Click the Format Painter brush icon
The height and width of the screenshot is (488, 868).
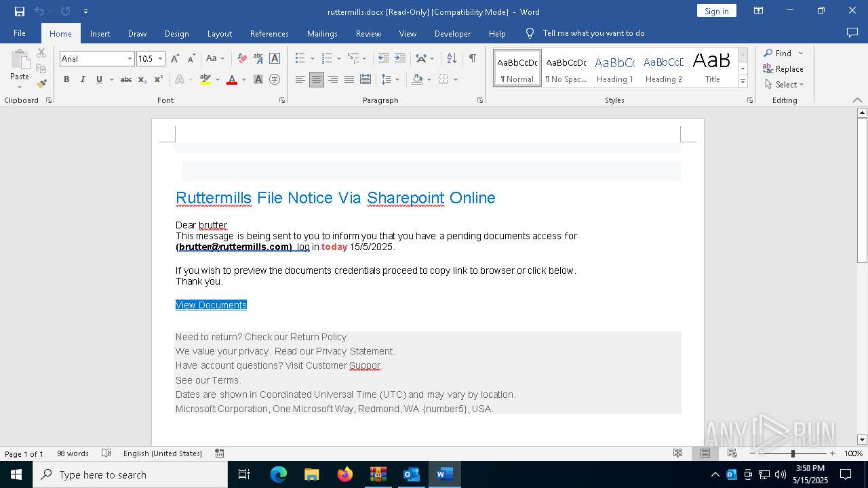[41, 84]
